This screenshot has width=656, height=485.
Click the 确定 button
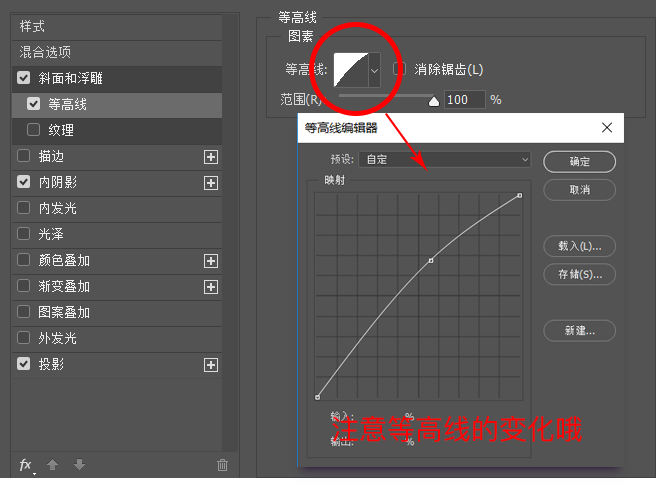click(579, 162)
